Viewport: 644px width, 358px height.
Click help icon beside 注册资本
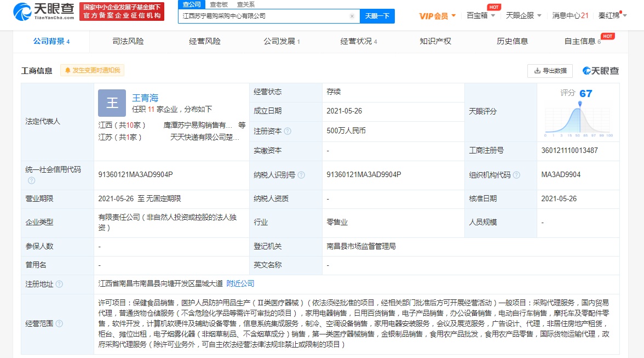coord(287,131)
